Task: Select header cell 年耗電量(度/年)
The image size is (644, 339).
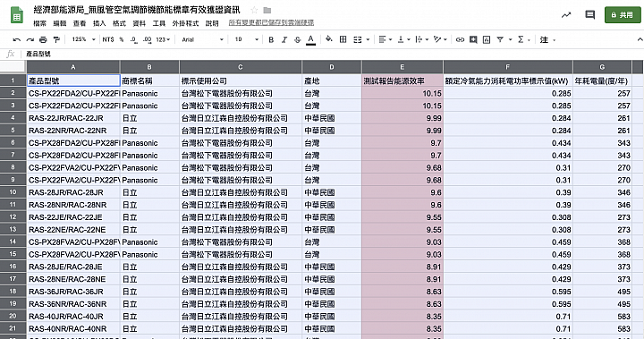Action: pyautogui.click(x=602, y=81)
